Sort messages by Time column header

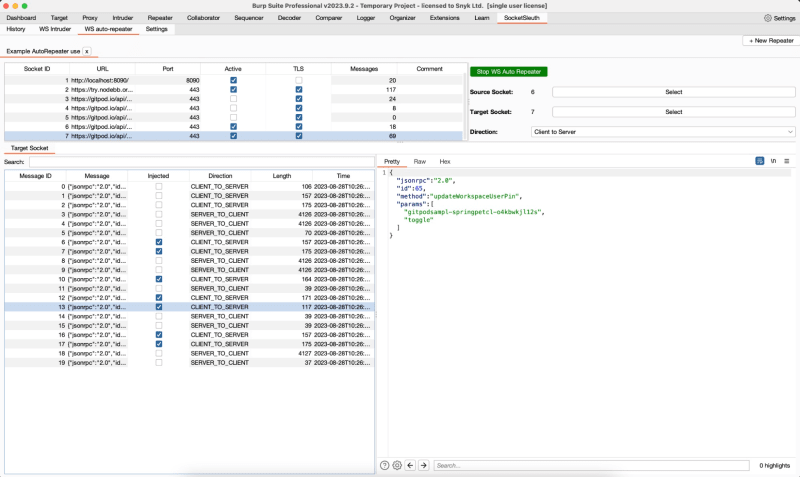tap(343, 176)
